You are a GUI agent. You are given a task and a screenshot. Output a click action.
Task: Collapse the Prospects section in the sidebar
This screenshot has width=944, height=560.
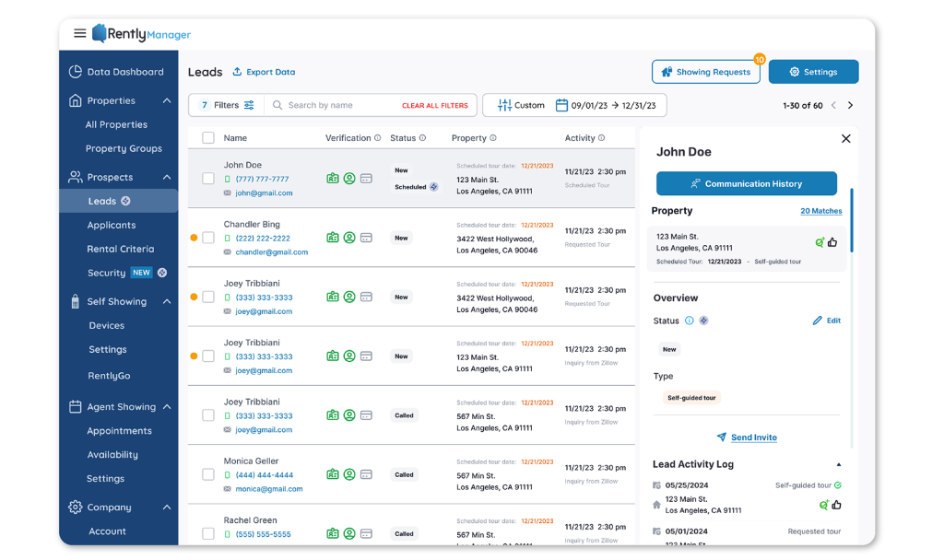click(x=167, y=177)
